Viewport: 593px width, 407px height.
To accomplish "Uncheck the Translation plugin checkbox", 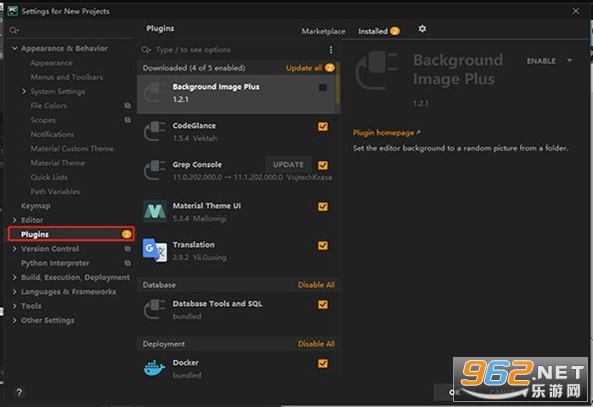I will (x=323, y=245).
